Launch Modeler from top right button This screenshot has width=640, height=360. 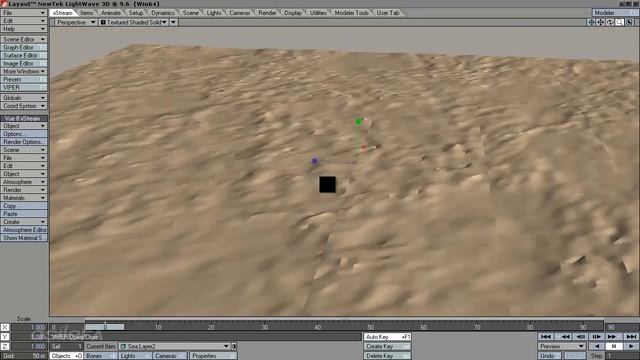(x=615, y=13)
